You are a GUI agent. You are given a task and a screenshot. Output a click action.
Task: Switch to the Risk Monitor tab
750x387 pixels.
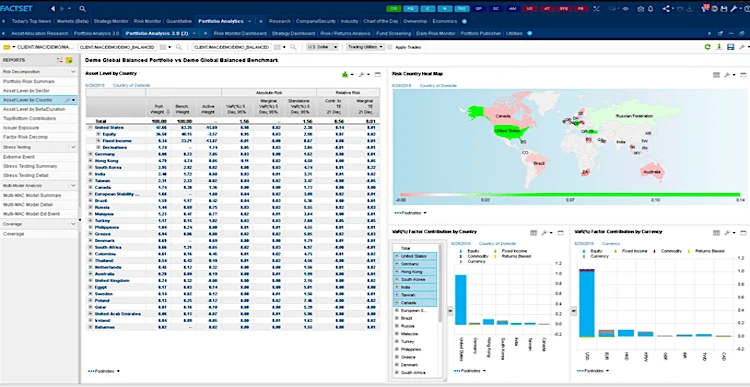coord(147,21)
